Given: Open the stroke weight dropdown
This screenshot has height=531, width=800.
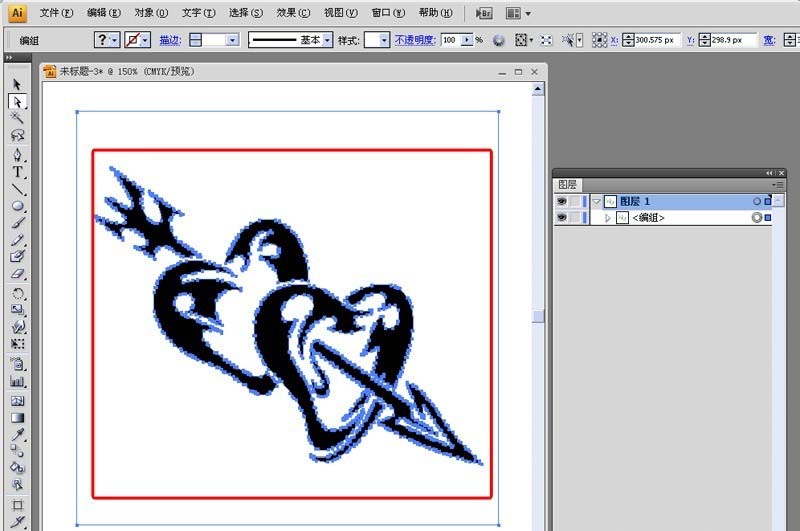Looking at the screenshot, I should pos(232,40).
